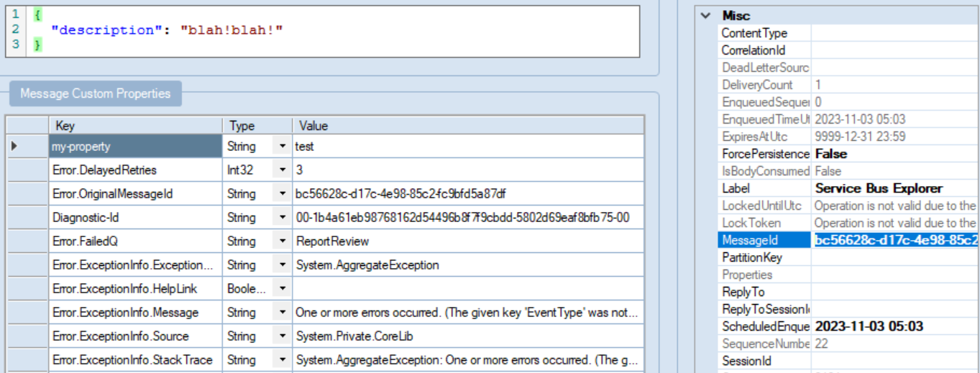Open Type dropdown for Error.ExceptionInfo.Source row
Viewport: 980px width, 373px height.
click(283, 336)
